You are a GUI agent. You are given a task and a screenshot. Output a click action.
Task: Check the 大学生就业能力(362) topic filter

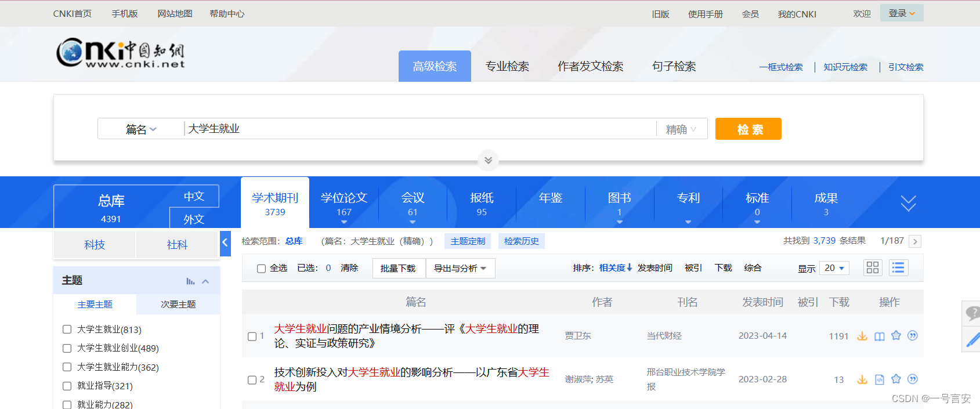click(x=67, y=367)
